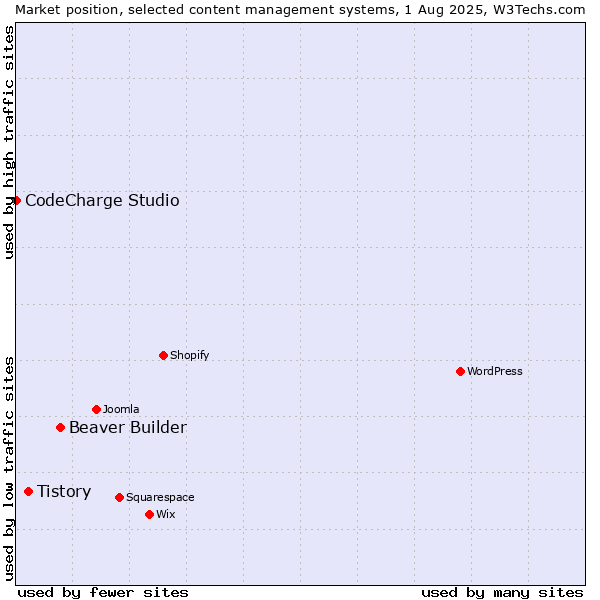
Task: Click the chart title mentioning W3Techs.com
Action: 300,10
